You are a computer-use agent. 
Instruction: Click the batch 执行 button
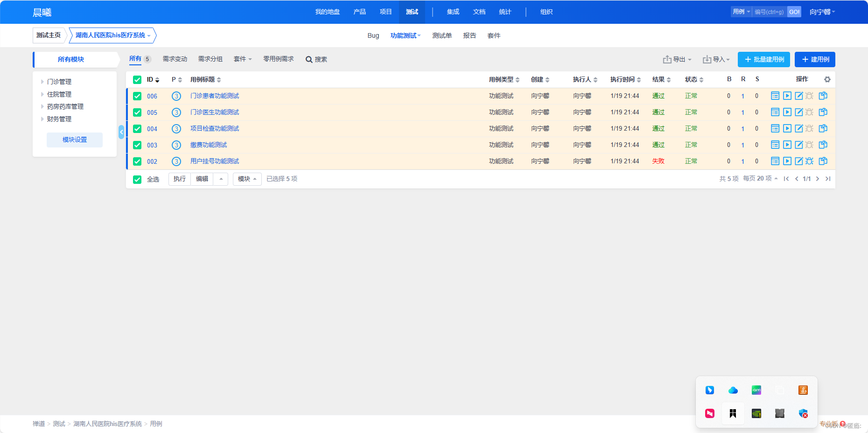click(180, 179)
